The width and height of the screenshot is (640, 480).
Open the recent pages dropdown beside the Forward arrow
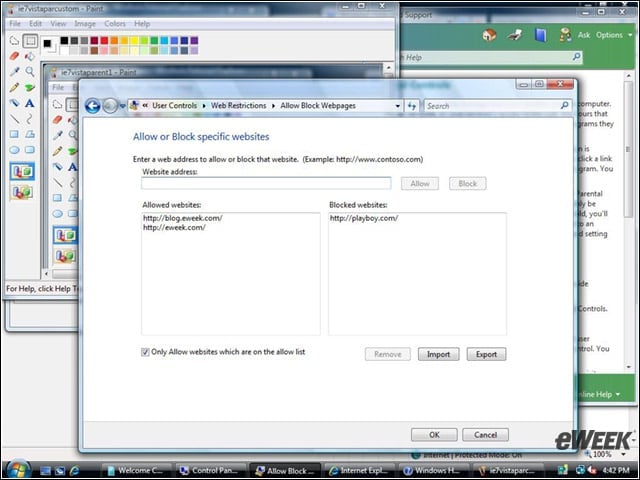(122, 106)
